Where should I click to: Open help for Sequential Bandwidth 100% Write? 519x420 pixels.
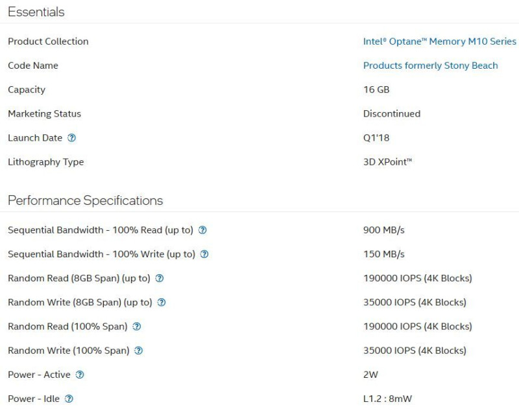coord(204,254)
